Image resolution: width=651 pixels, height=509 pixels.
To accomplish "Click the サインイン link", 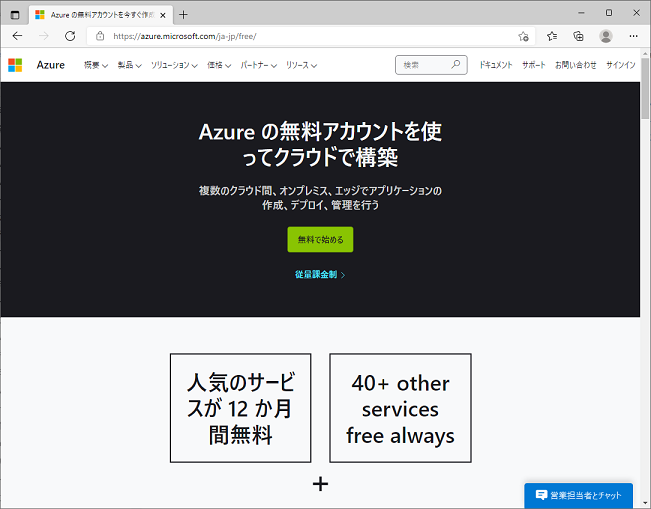I will click(621, 65).
